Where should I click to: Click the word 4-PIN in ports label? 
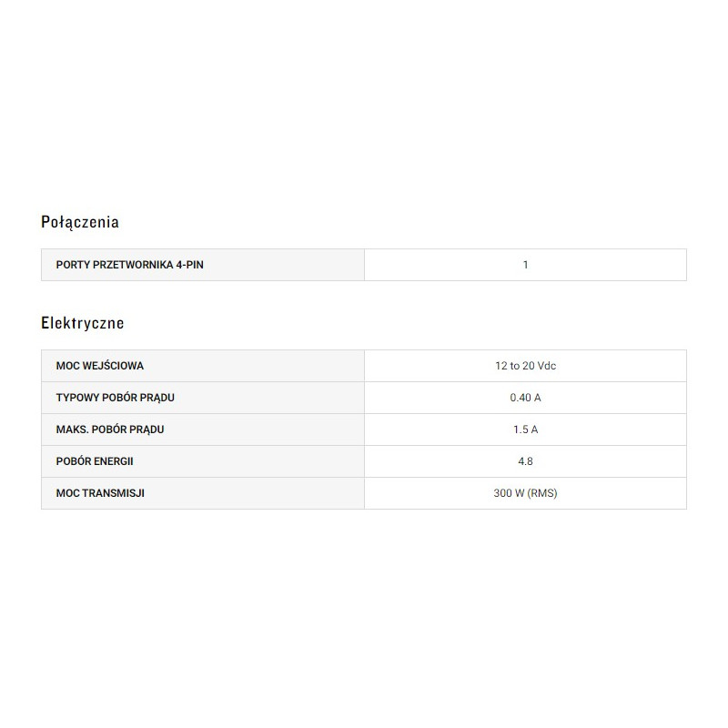(x=200, y=265)
